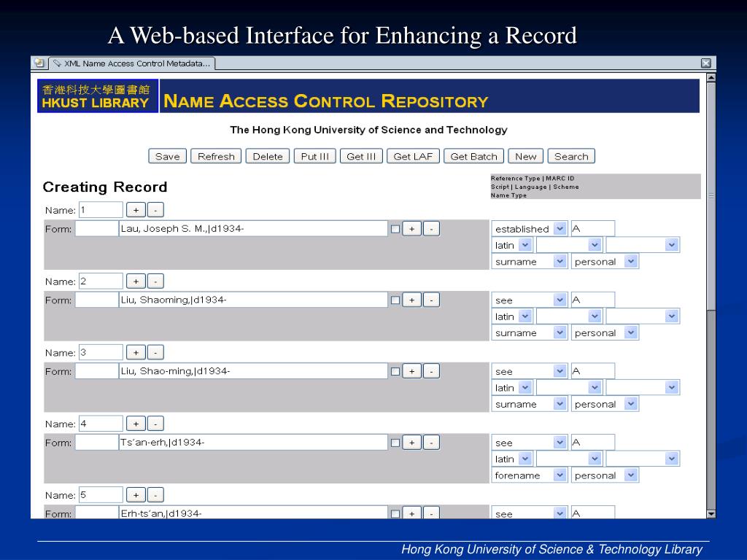Click the plus button next to Name 4
Screen dimensions: 747x560
(x=136, y=424)
